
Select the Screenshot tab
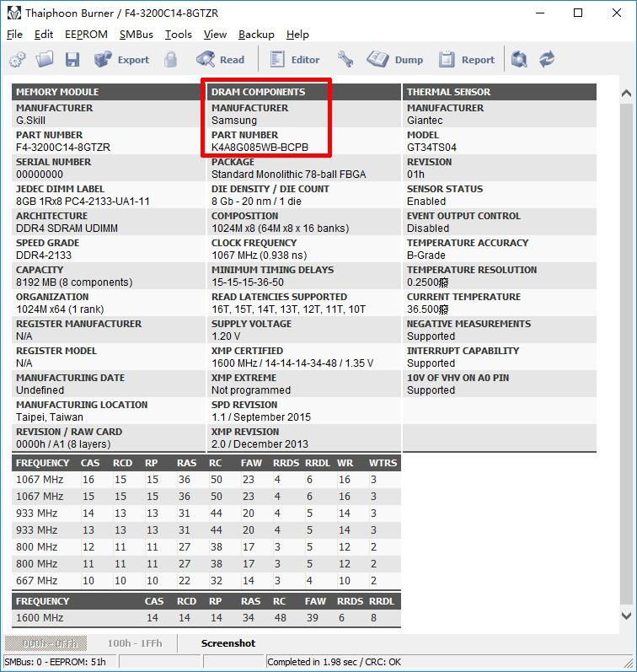tap(227, 643)
